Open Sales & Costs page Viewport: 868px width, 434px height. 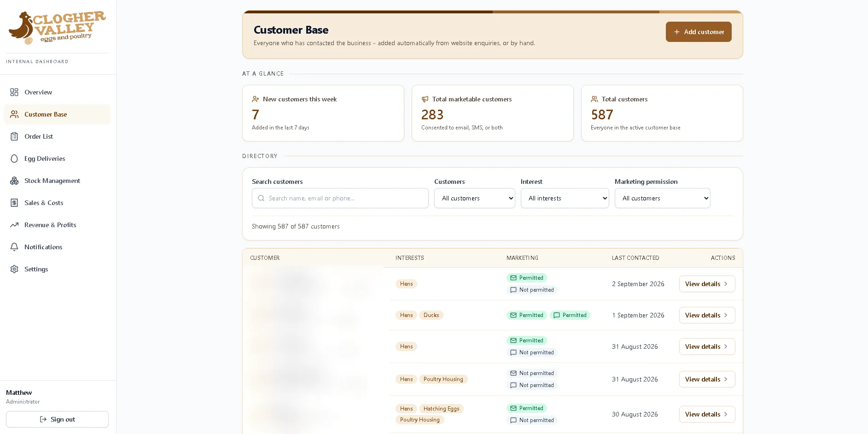pyautogui.click(x=57, y=203)
